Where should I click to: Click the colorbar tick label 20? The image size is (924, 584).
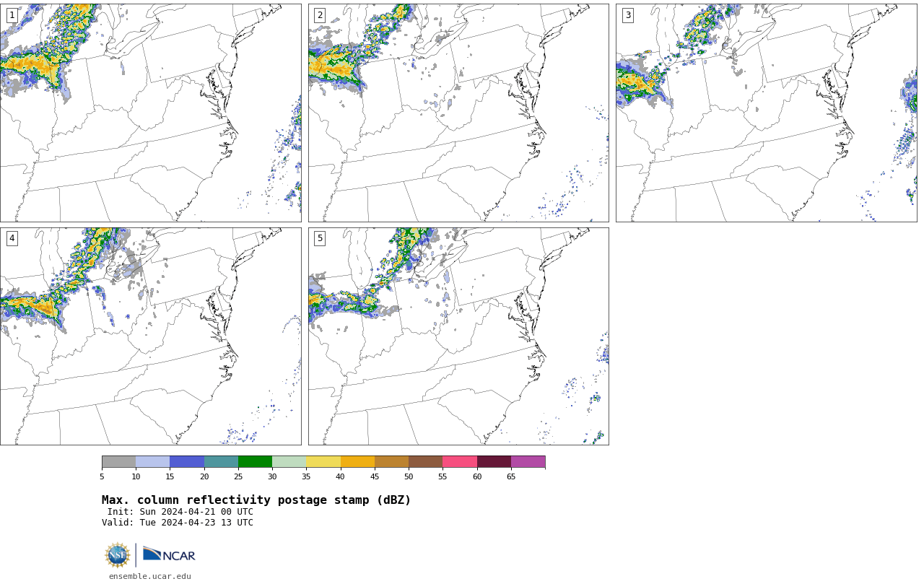tap(204, 476)
